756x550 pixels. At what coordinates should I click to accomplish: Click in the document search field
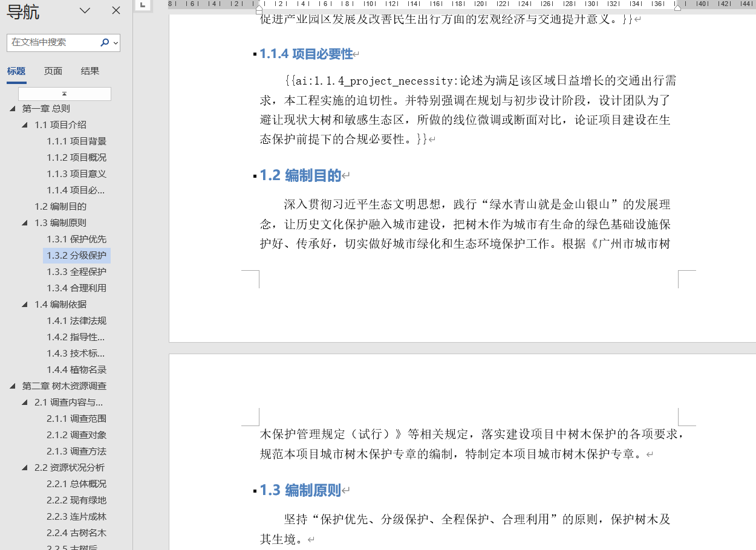pos(53,42)
